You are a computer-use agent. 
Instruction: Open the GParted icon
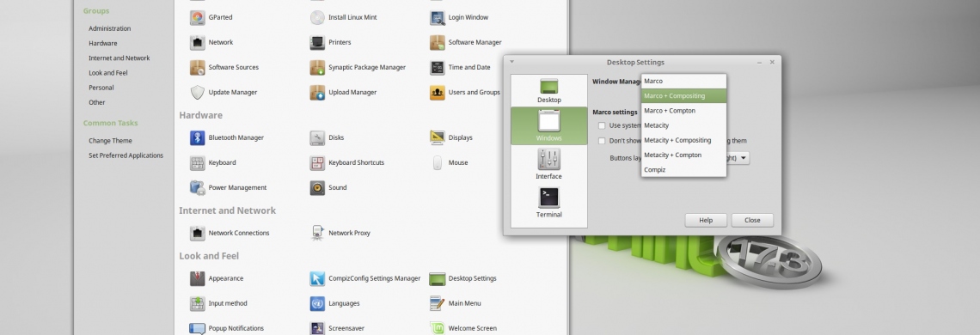[x=197, y=17]
